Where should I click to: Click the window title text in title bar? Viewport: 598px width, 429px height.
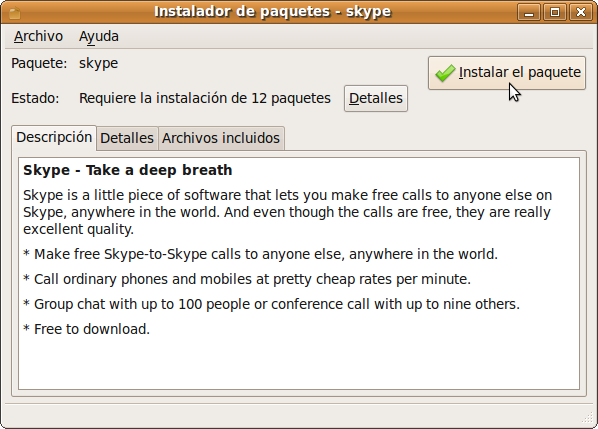click(x=273, y=12)
